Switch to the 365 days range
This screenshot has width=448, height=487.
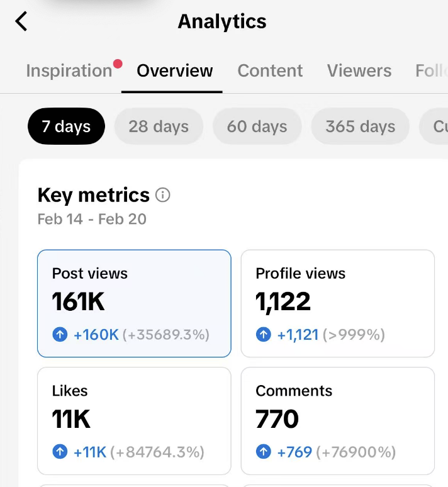360,126
